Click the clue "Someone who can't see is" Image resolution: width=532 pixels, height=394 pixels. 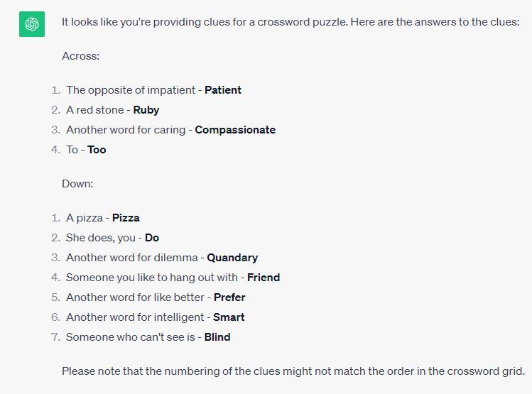click(130, 337)
